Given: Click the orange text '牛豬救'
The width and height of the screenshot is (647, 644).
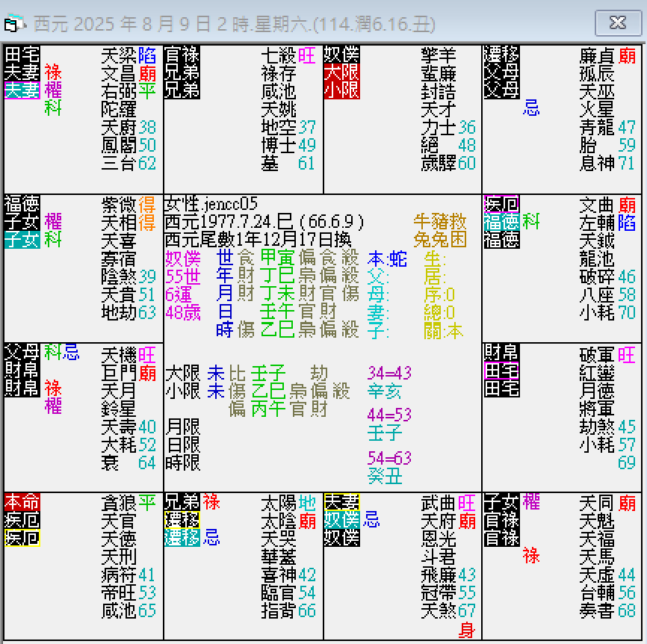Looking at the screenshot, I should click(x=440, y=222).
